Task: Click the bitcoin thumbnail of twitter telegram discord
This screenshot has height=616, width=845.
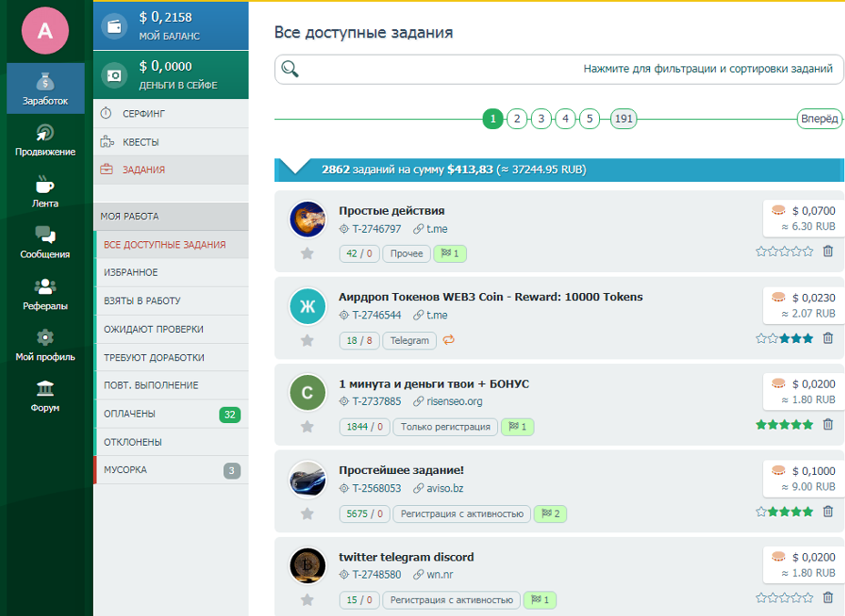Action: click(x=308, y=565)
